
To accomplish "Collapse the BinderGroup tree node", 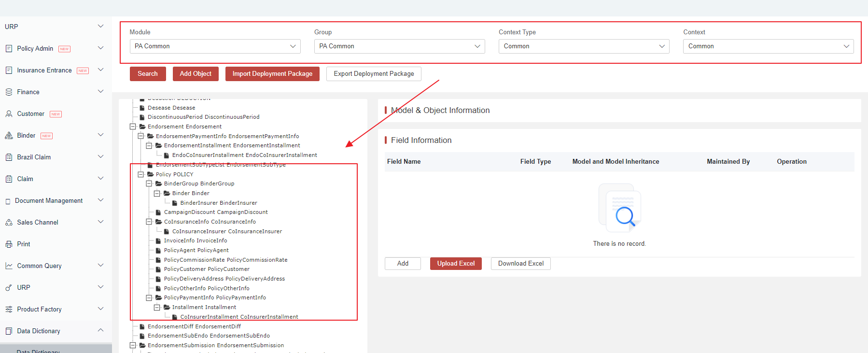I will (149, 184).
